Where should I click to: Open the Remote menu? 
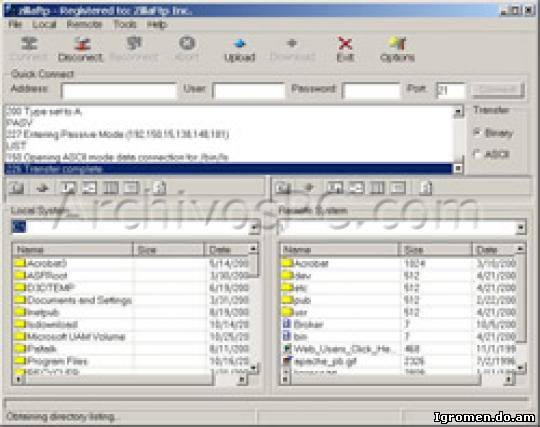pos(84,24)
